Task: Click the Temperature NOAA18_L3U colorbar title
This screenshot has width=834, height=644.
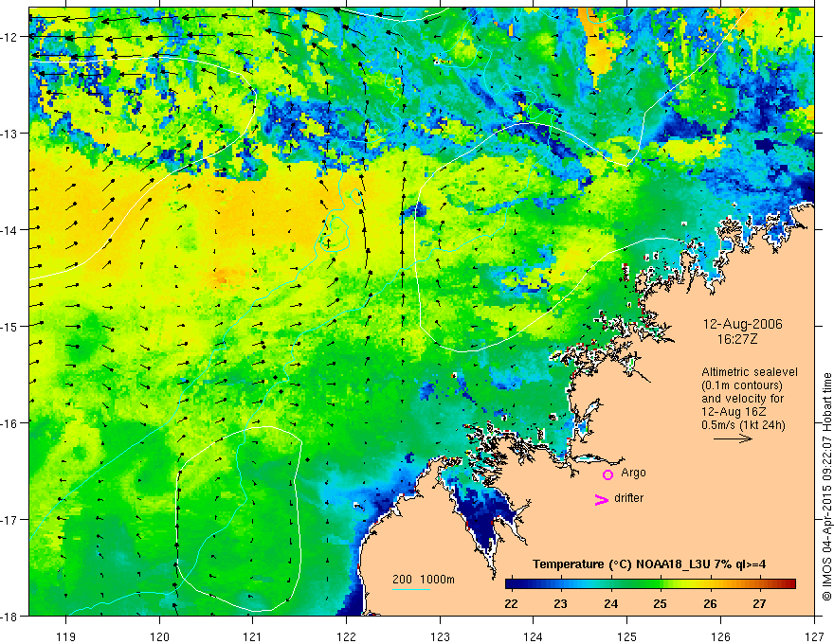Action: pos(649,564)
